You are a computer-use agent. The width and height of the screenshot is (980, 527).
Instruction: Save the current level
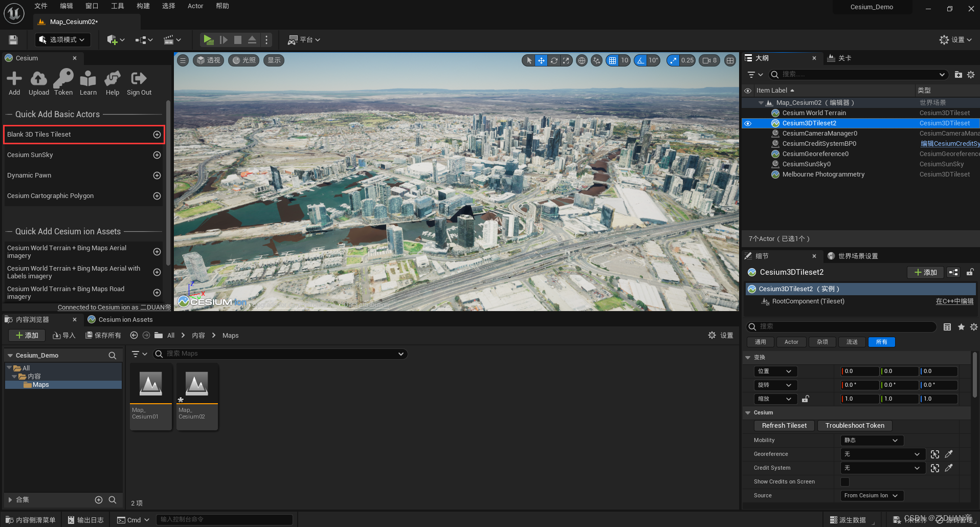[13, 40]
